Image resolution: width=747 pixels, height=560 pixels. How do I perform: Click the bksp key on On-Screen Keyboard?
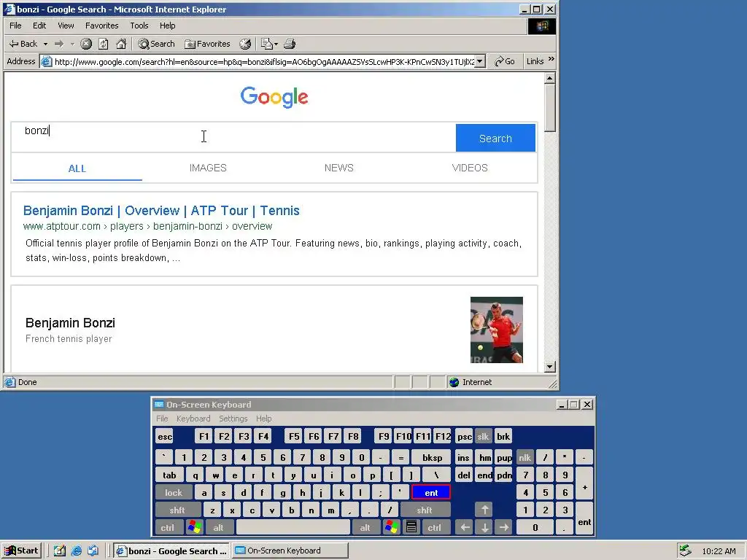pyautogui.click(x=432, y=458)
